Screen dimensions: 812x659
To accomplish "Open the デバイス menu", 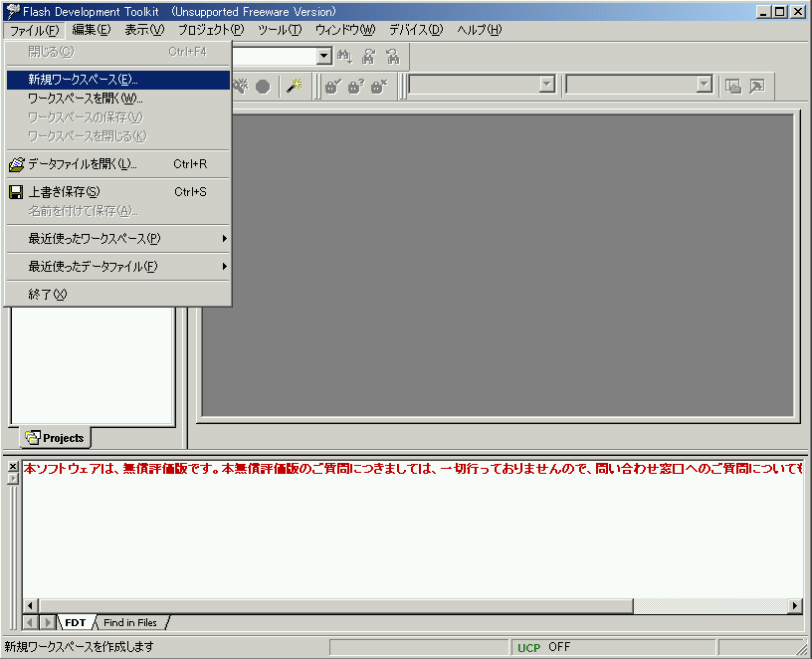I will [416, 30].
